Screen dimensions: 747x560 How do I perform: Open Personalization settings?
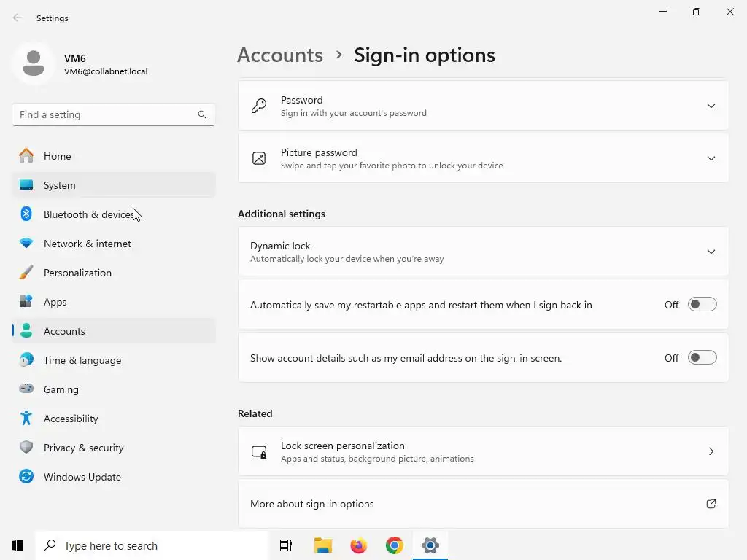coord(114,273)
